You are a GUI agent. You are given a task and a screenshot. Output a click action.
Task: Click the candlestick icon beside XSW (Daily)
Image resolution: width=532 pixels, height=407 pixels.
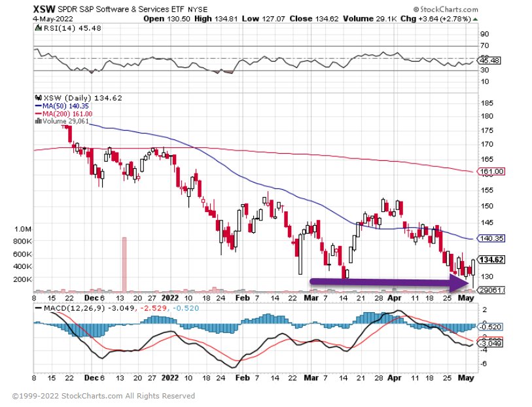tap(39, 98)
